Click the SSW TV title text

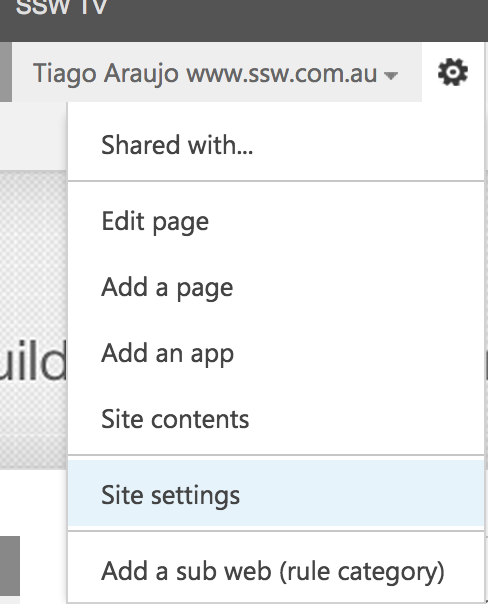click(61, 7)
